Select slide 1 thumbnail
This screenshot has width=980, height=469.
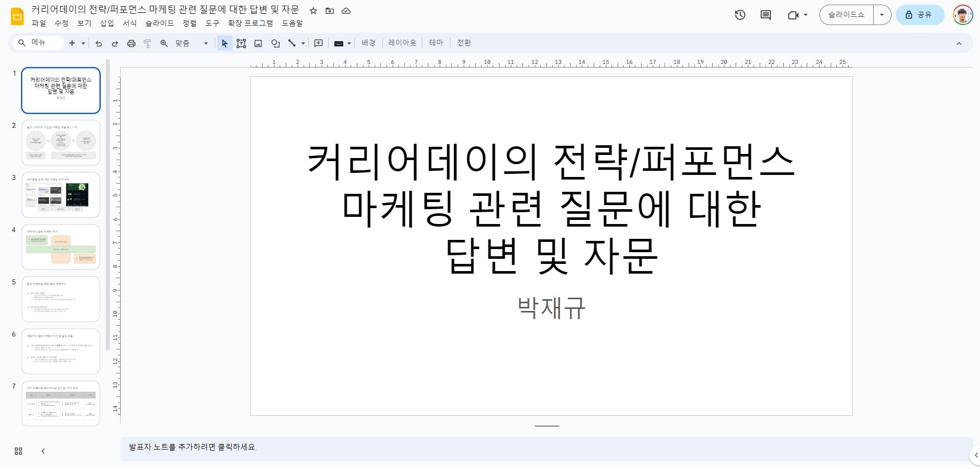(x=61, y=91)
